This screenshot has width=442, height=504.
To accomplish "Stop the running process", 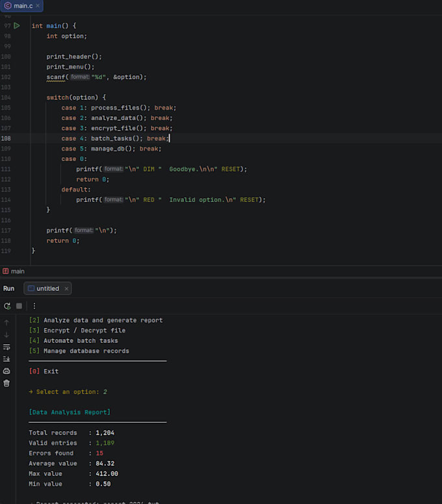I will click(x=19, y=306).
